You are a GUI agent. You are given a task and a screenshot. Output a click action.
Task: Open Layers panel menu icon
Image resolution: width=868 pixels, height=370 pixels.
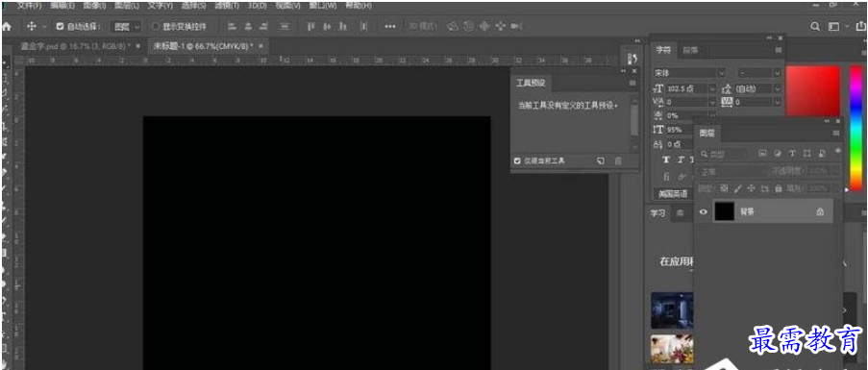coord(836,133)
